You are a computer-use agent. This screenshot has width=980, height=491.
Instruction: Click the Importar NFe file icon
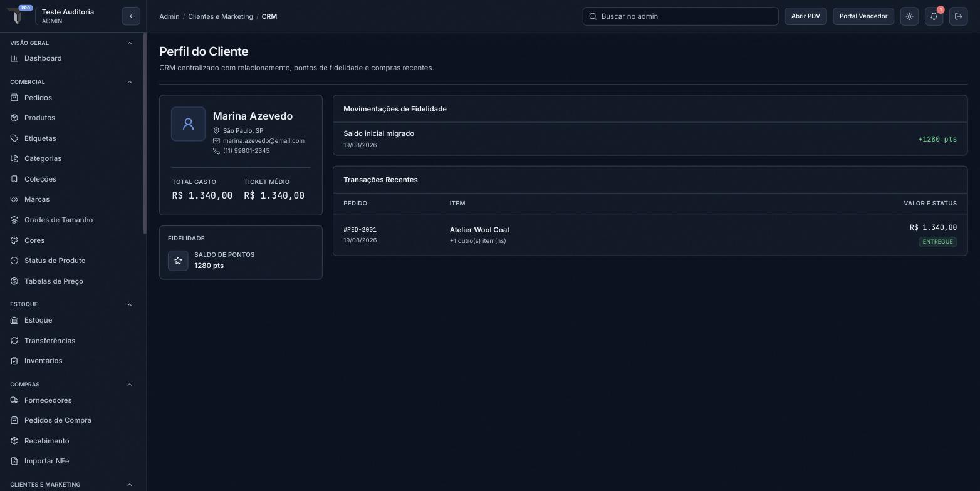14,461
